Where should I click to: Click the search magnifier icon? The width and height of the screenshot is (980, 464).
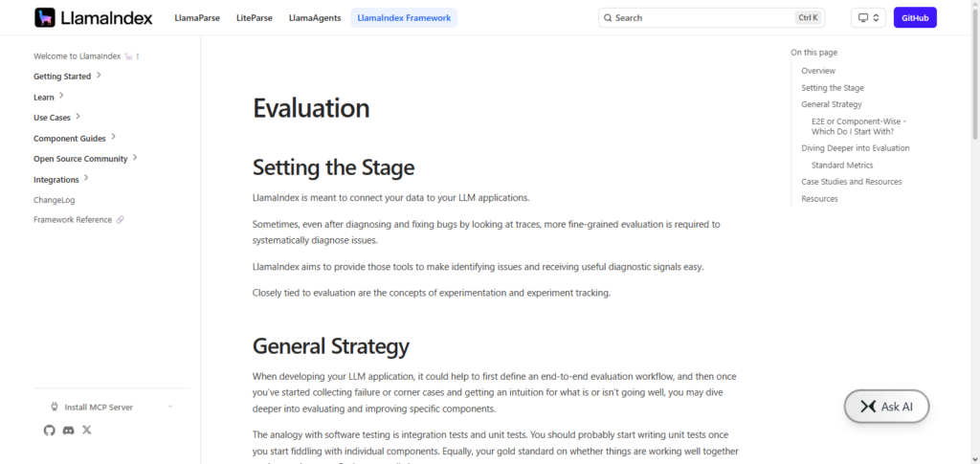608,18
